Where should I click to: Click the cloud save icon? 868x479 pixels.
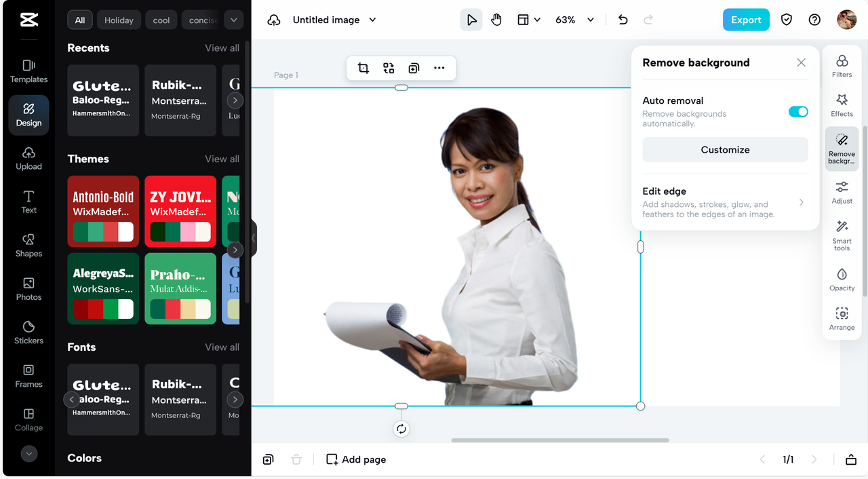click(x=274, y=20)
